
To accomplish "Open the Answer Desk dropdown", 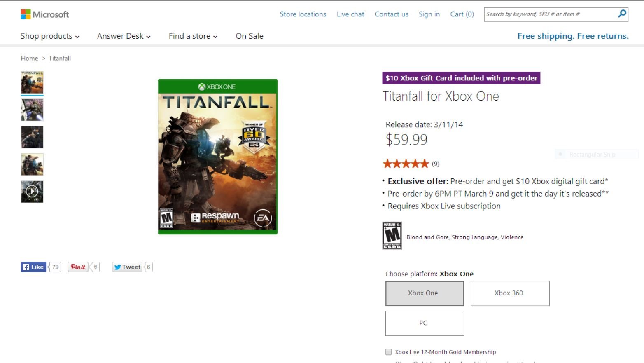I will point(124,36).
